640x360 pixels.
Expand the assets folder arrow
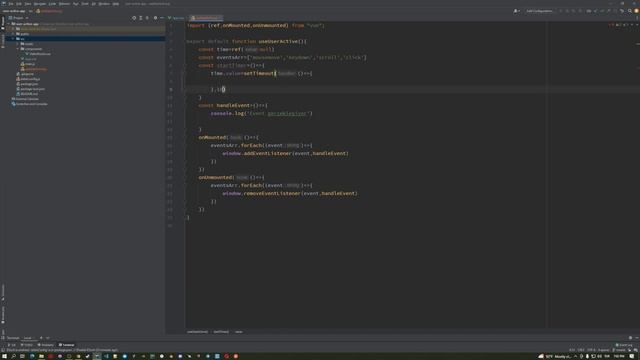click(18, 44)
